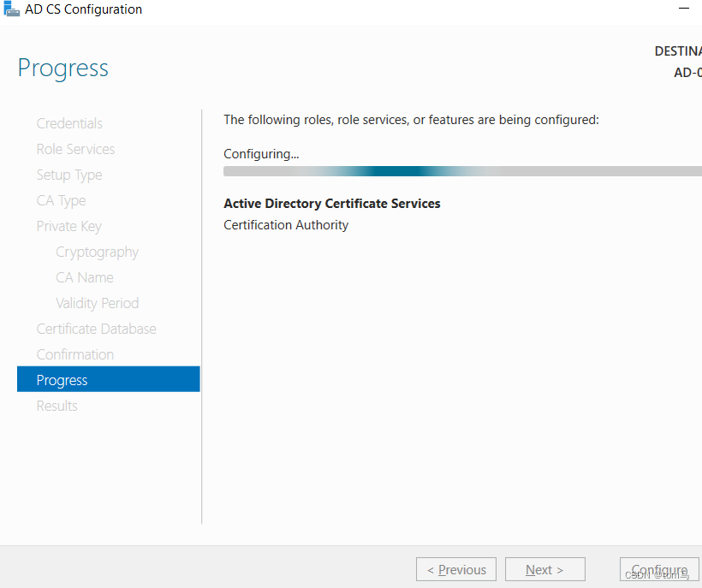
Task: Select the Credentials step
Action: click(69, 123)
